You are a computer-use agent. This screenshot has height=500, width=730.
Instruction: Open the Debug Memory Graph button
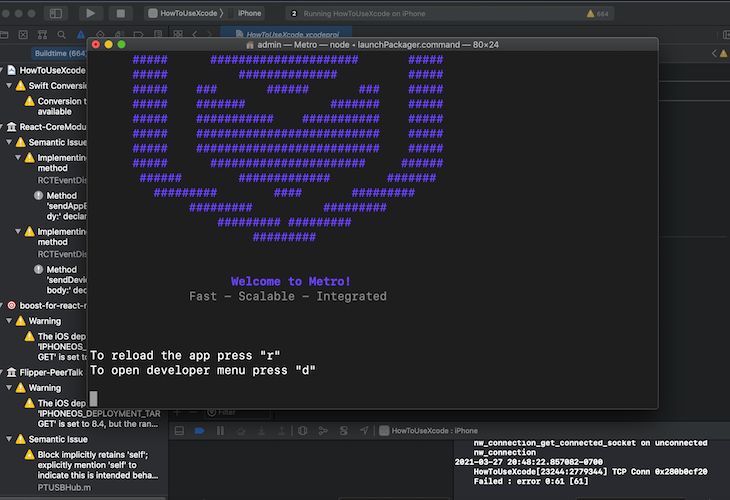coord(323,431)
